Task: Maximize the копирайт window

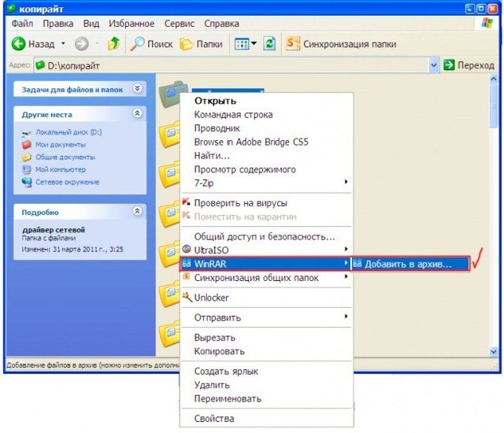Action: point(481,9)
